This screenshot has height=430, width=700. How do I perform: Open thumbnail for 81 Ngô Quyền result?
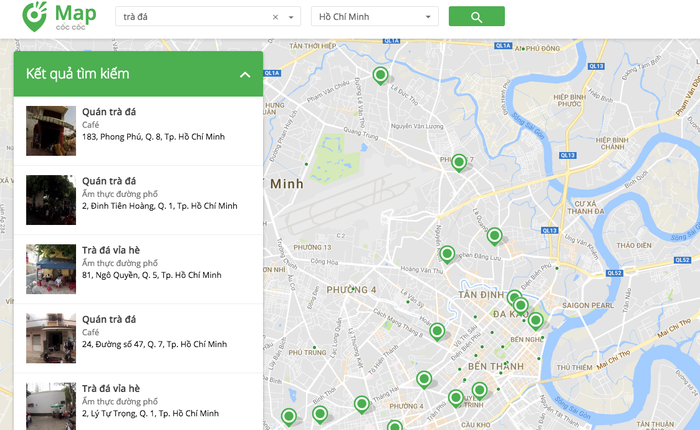point(51,269)
